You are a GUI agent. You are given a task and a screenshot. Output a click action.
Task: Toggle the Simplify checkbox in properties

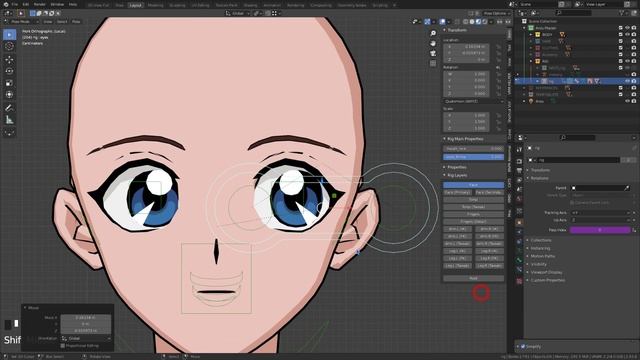click(x=523, y=347)
